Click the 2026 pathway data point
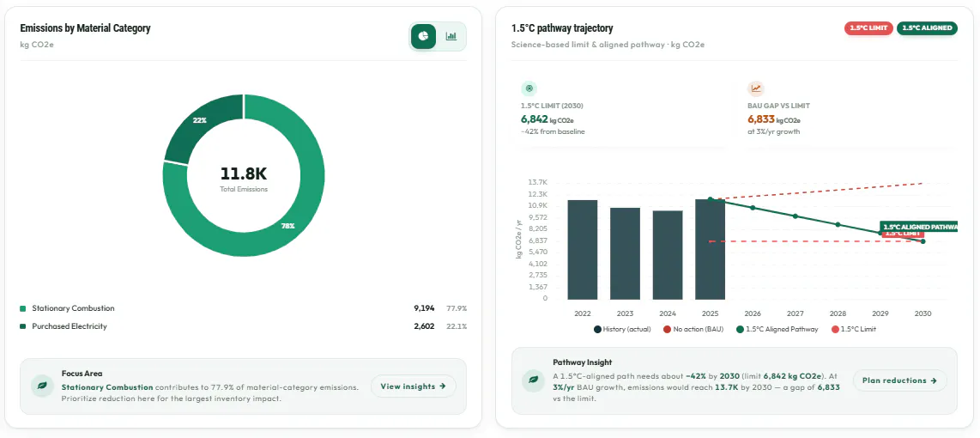Viewport: 980px width, 438px height. click(x=753, y=208)
